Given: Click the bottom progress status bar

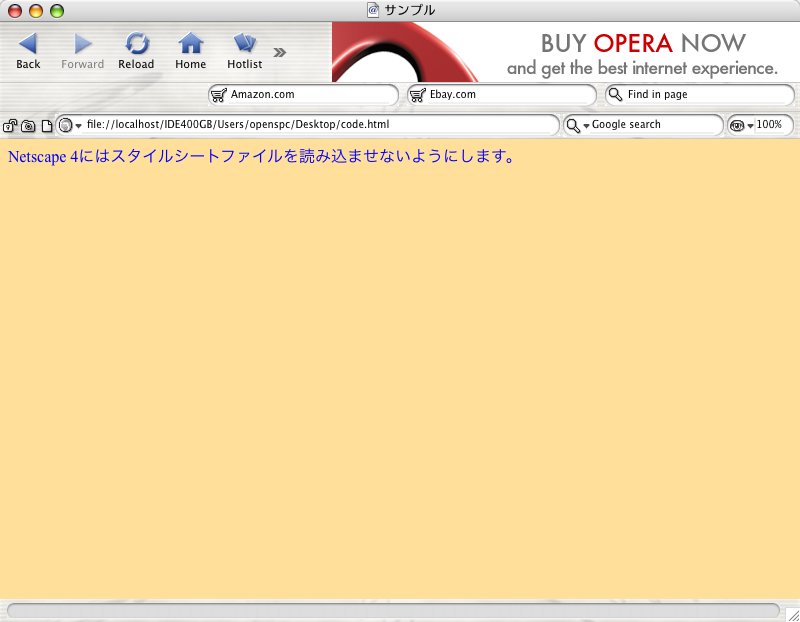Looking at the screenshot, I should click(x=393, y=610).
